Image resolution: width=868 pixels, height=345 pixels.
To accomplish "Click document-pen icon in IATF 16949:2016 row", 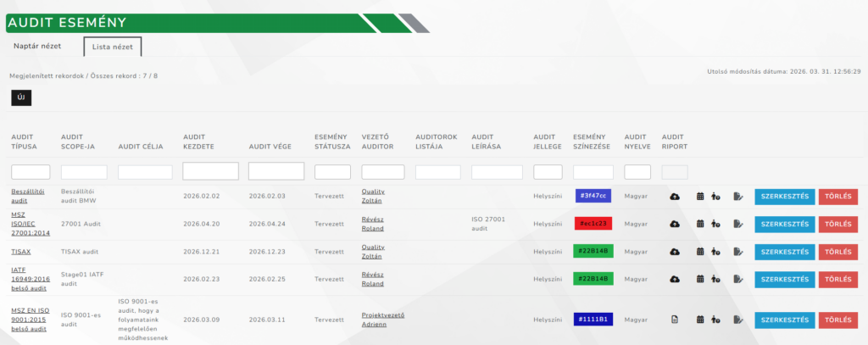I will tap(738, 279).
